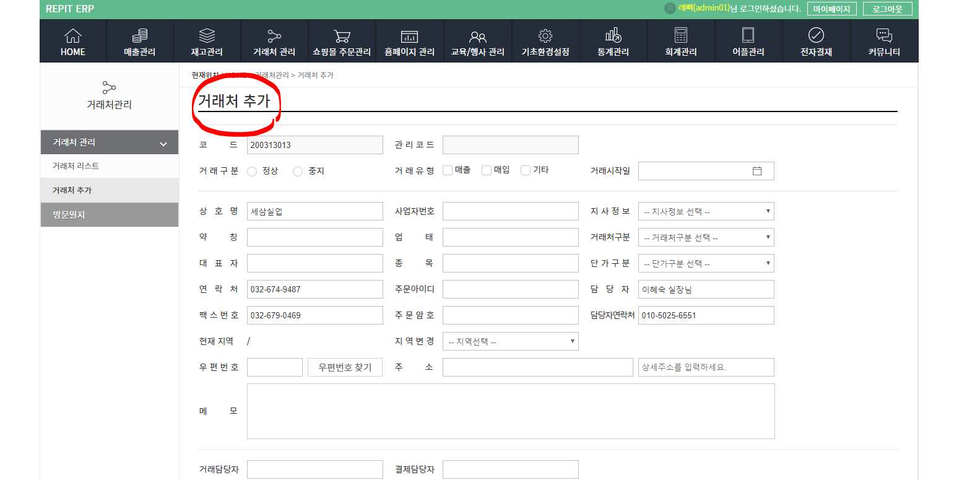Select the 중지 radio button
The height and width of the screenshot is (480, 980).
[x=298, y=172]
